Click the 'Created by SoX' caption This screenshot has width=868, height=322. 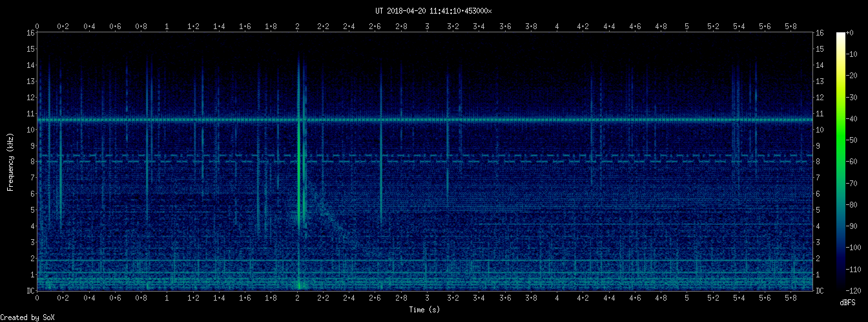click(27, 317)
